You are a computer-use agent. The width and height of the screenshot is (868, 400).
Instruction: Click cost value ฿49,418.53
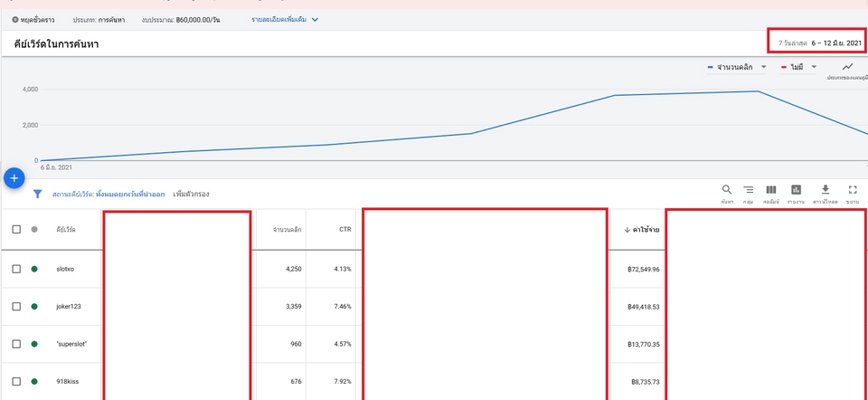(643, 307)
